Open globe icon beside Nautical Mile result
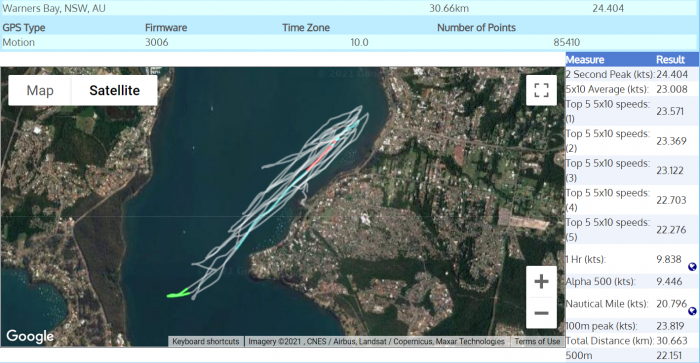The image size is (700, 363). [692, 311]
